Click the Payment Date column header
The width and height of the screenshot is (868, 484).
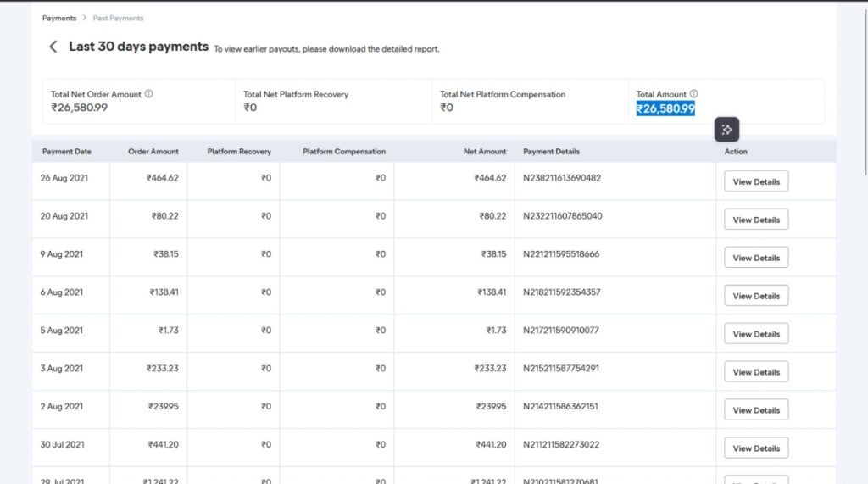click(x=67, y=152)
